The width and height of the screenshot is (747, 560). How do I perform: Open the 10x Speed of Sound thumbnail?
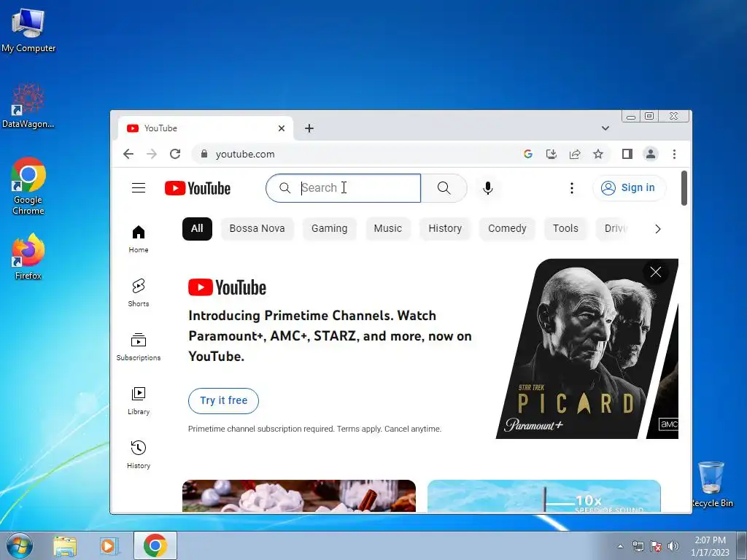pyautogui.click(x=543, y=496)
